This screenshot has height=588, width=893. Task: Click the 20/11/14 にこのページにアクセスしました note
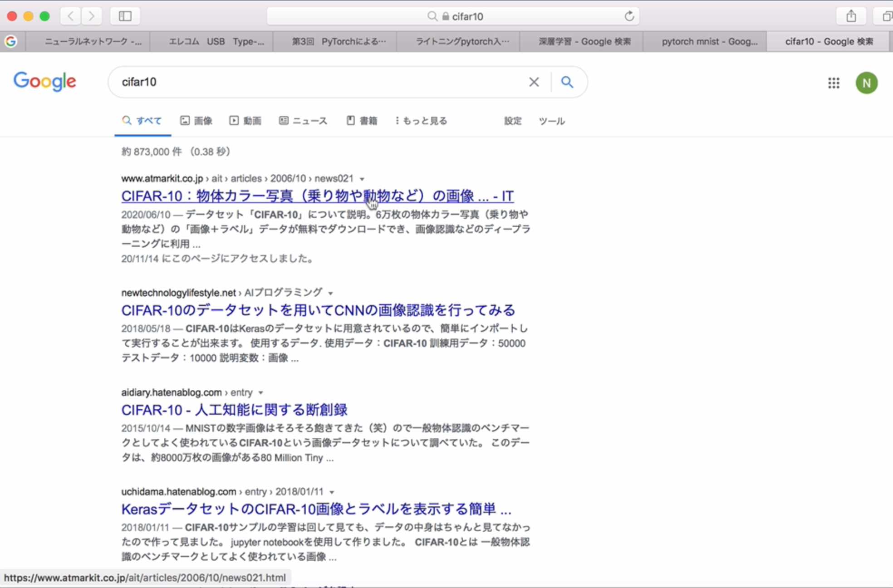pyautogui.click(x=217, y=259)
